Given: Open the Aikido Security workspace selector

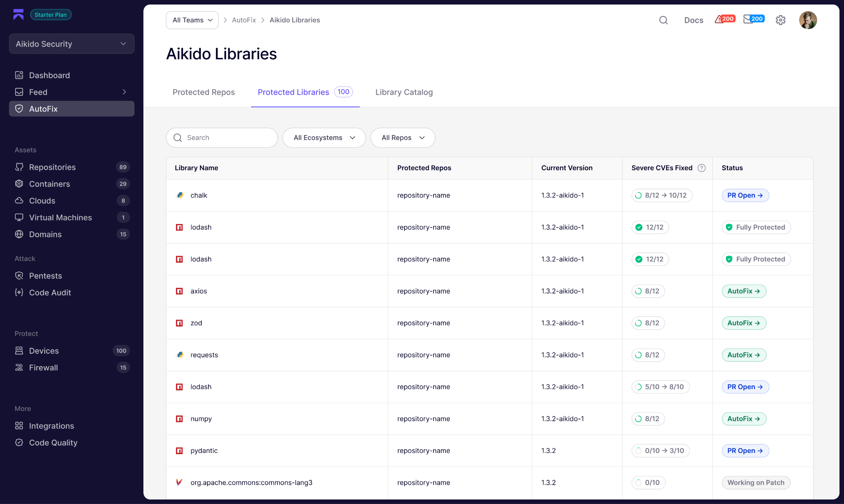Looking at the screenshot, I should pyautogui.click(x=72, y=44).
